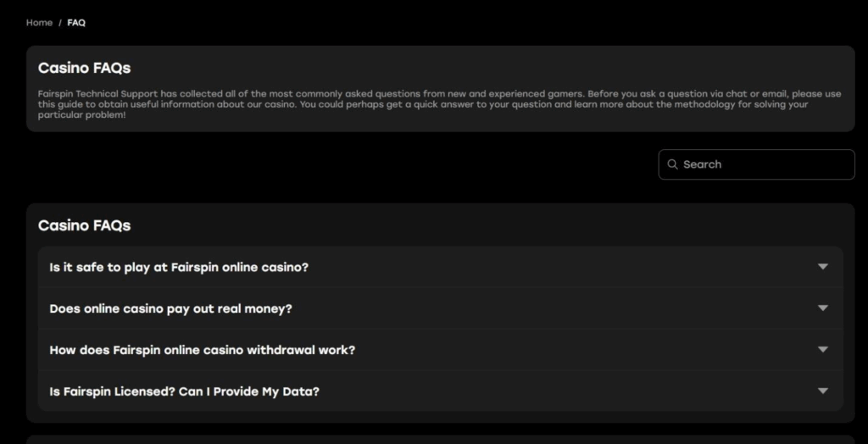Click arrow beside 'Does online casino pay out'
Screen dimensions: 868x444
point(822,308)
